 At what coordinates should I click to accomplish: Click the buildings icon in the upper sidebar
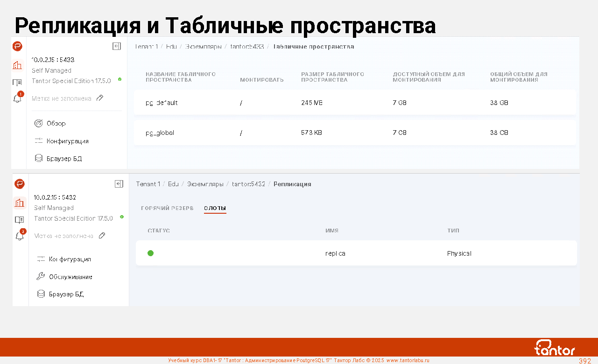coord(17,65)
